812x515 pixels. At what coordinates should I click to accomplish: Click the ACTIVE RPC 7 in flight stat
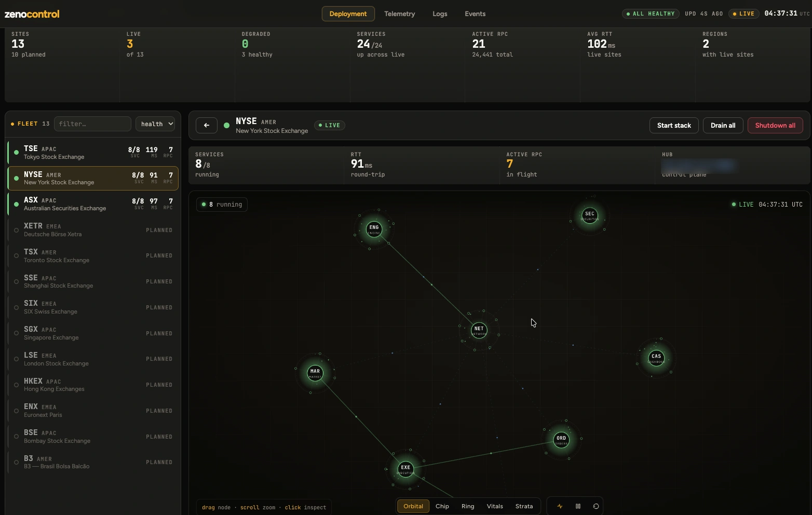[x=577, y=165]
